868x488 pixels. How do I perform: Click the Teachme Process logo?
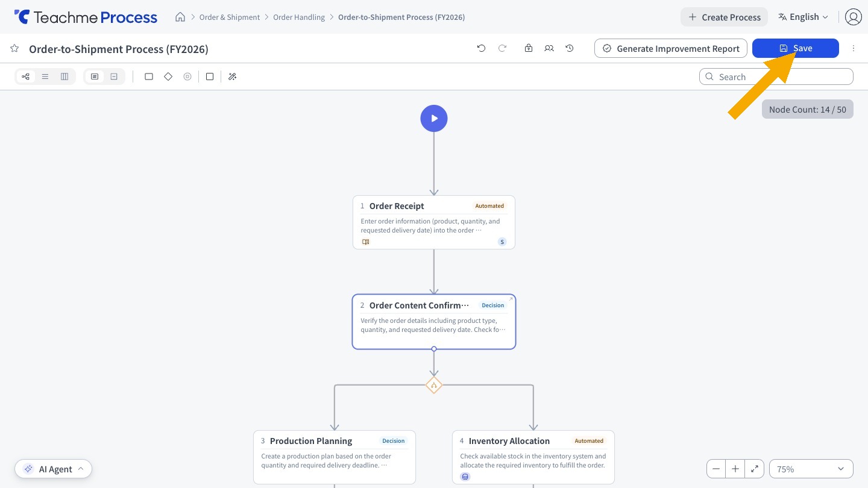pyautogui.click(x=86, y=17)
